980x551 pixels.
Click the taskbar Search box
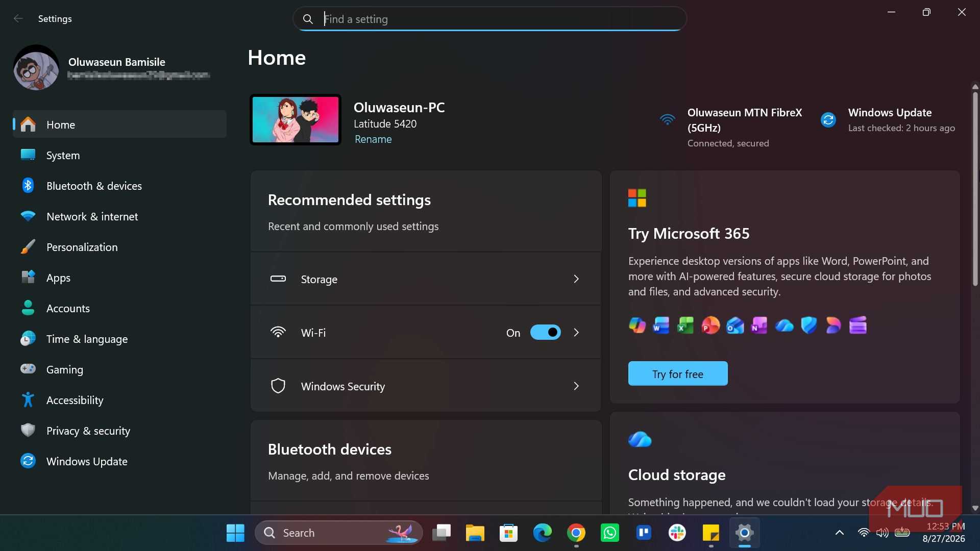coord(339,533)
